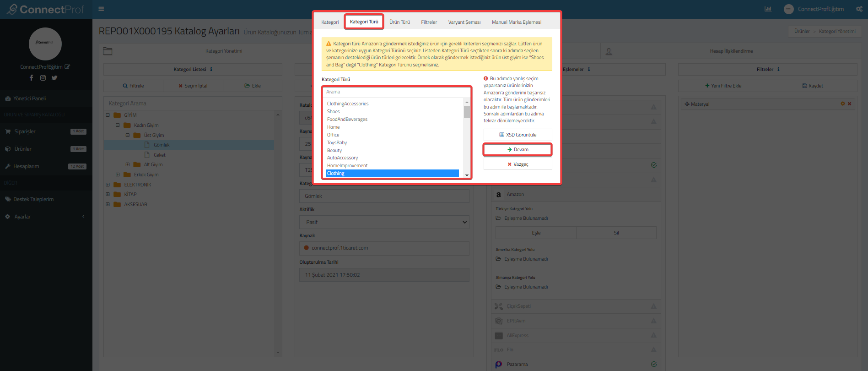Screen dimensions: 868x371
Task: Edit profile icon next to ConnectProfEğitim
Action: pyautogui.click(x=67, y=67)
